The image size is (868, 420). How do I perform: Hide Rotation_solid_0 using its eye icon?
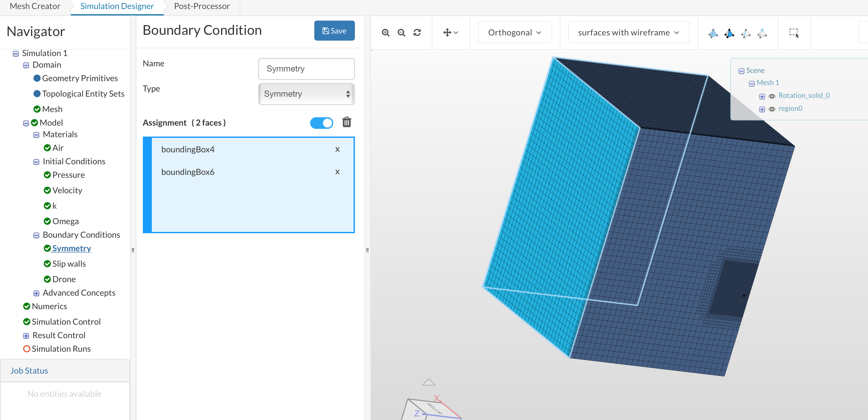[x=771, y=97]
